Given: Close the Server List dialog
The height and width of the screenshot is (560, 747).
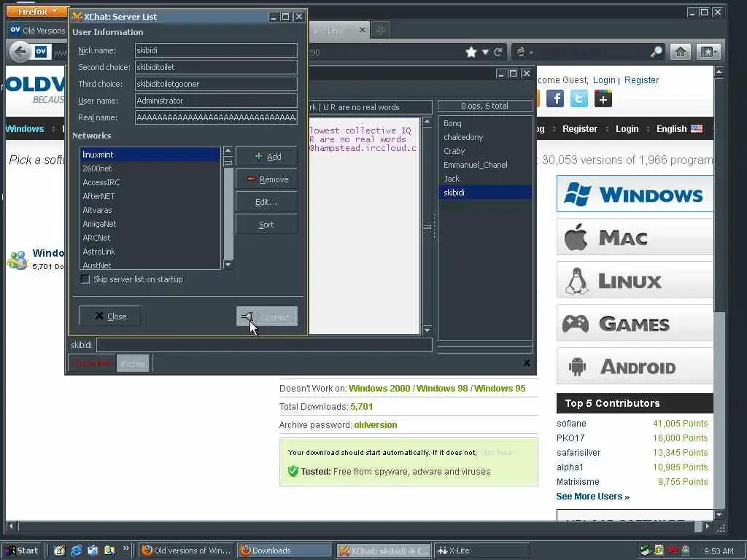Looking at the screenshot, I should pos(109,316).
